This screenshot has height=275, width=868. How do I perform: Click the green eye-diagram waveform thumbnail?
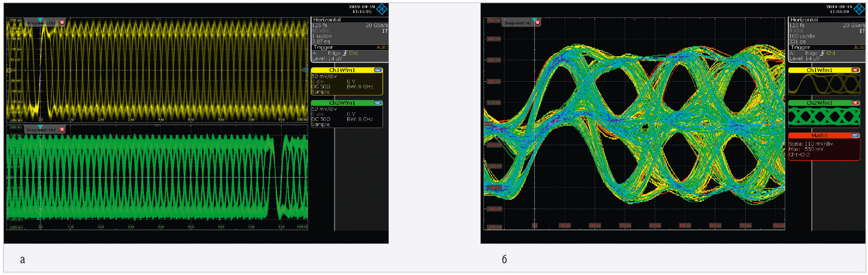point(824,117)
